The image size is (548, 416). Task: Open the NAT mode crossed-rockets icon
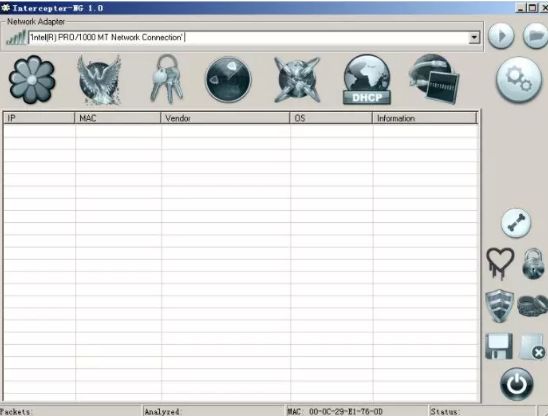[x=297, y=80]
